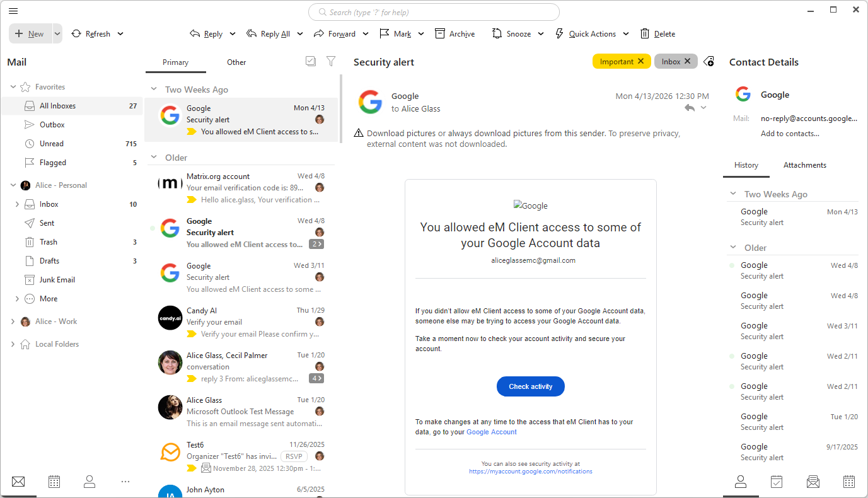
Task: Click the Refresh toolbar button
Action: pos(91,34)
